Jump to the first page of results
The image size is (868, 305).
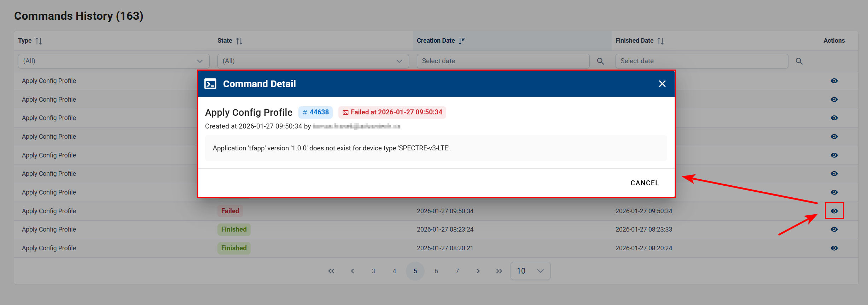tap(331, 271)
